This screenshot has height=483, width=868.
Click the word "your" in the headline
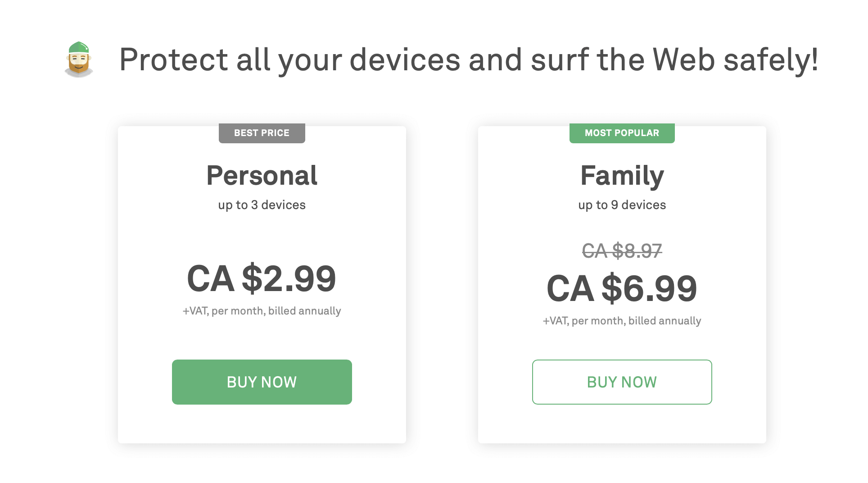click(310, 61)
